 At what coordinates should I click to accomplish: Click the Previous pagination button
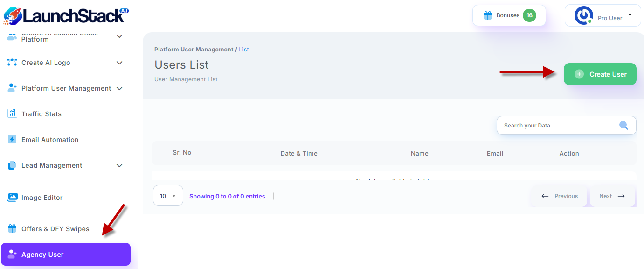click(560, 196)
